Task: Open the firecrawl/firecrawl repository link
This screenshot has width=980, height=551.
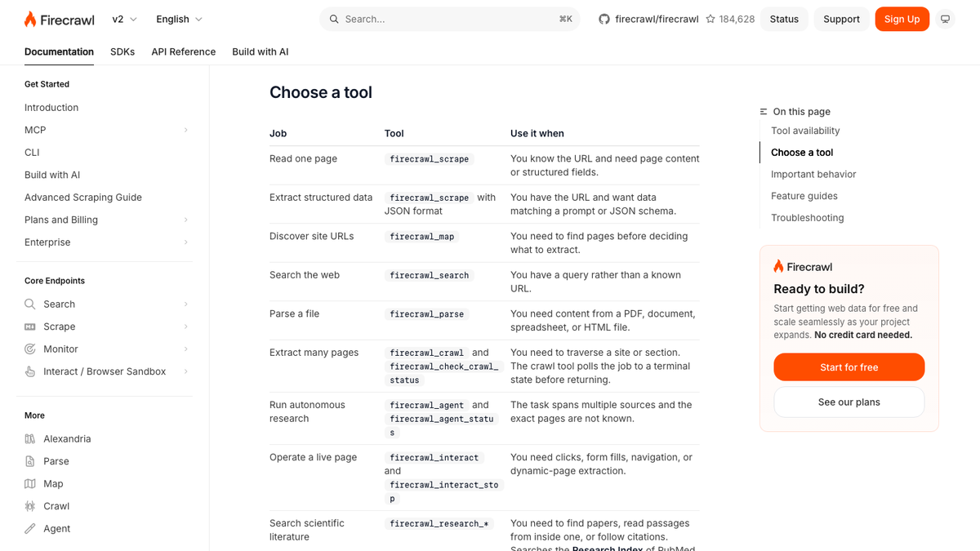Action: point(656,19)
